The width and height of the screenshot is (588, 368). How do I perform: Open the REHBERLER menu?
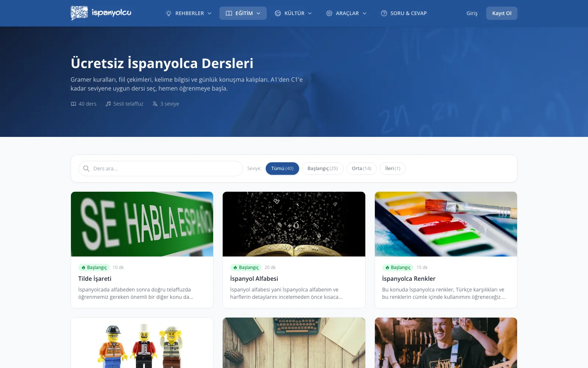[x=189, y=13]
